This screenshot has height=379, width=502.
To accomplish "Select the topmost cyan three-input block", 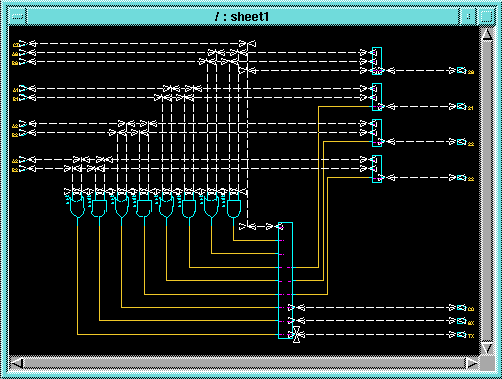I will (x=377, y=61).
